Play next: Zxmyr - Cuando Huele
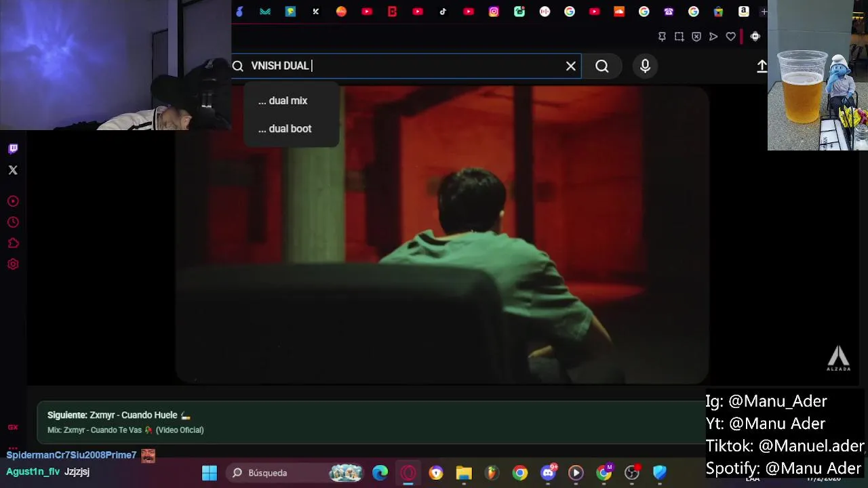 click(x=119, y=415)
